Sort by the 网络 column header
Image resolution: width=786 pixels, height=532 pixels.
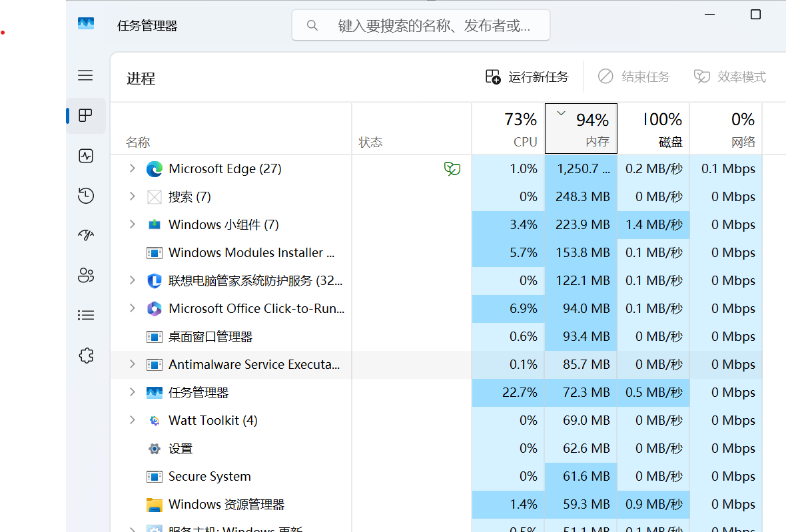[x=726, y=129]
